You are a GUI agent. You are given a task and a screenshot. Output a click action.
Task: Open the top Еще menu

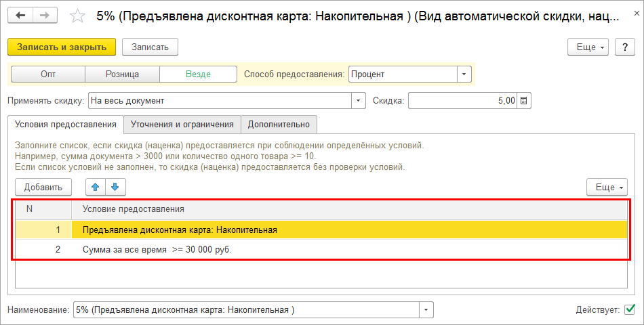tap(588, 47)
